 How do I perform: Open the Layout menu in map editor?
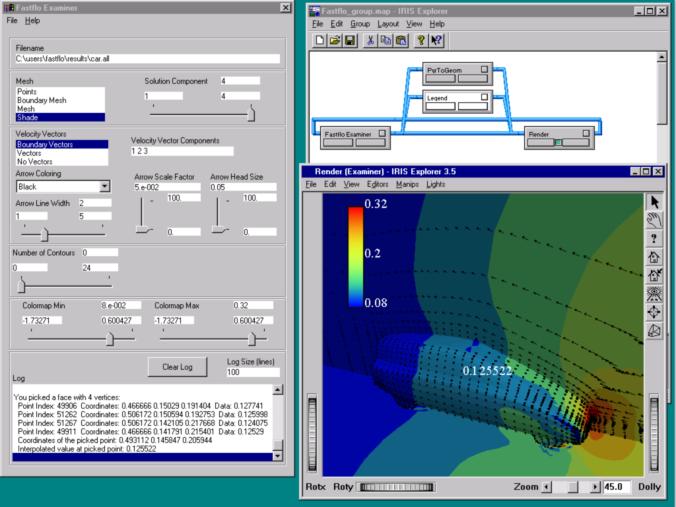(x=388, y=23)
